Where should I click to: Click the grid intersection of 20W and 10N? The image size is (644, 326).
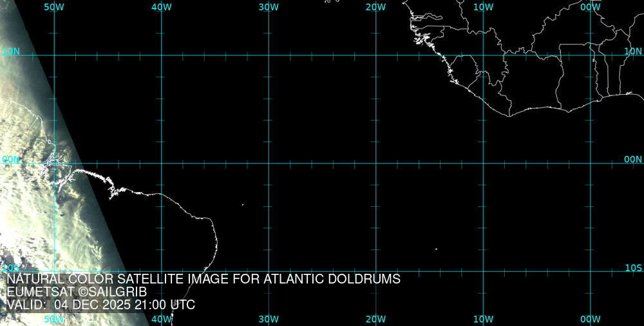376,55
